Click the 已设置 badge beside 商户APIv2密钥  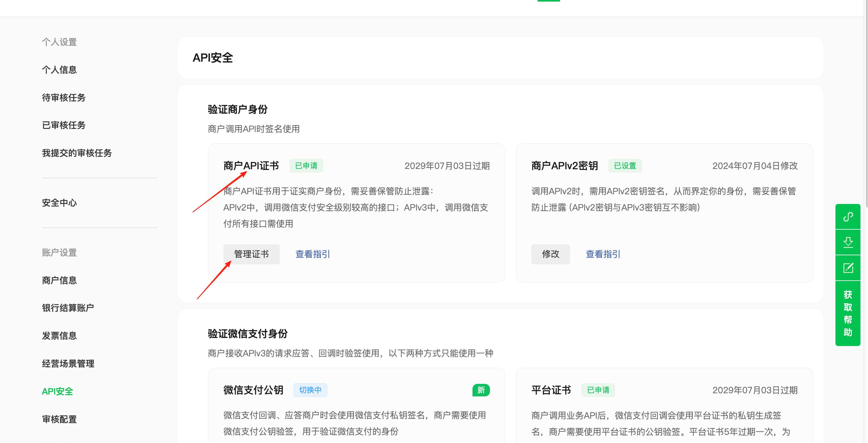625,166
